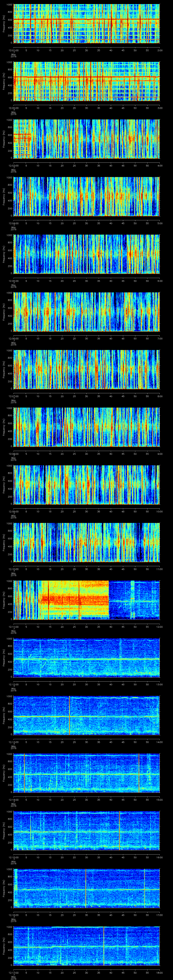Click the 12:17:00 start time label
Viewport: 173px width, 980px height.
click(14, 973)
